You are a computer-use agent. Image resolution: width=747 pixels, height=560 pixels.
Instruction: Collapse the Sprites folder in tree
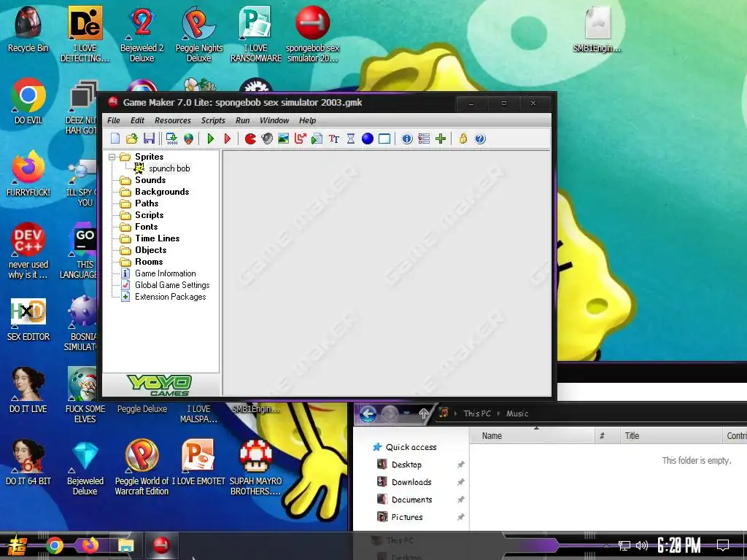(112, 157)
